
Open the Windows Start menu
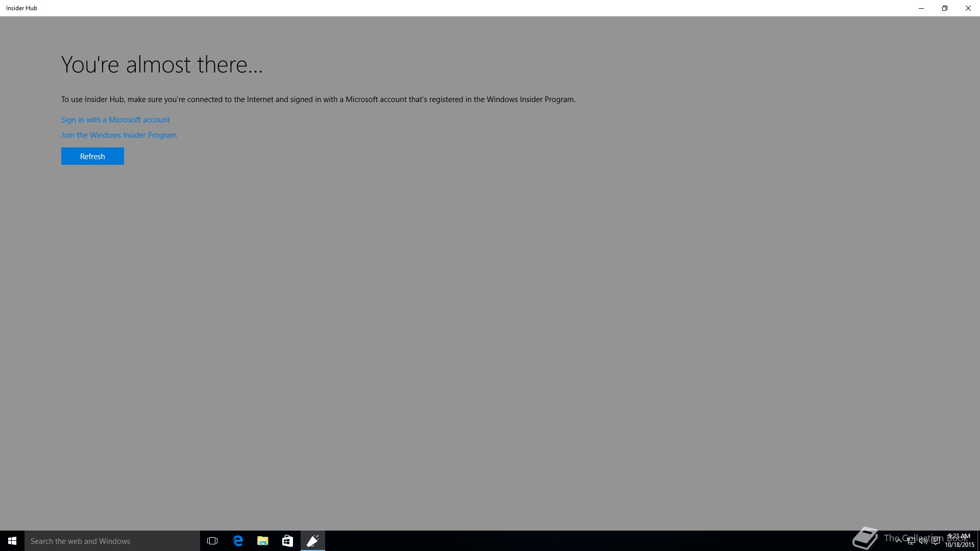(12, 541)
